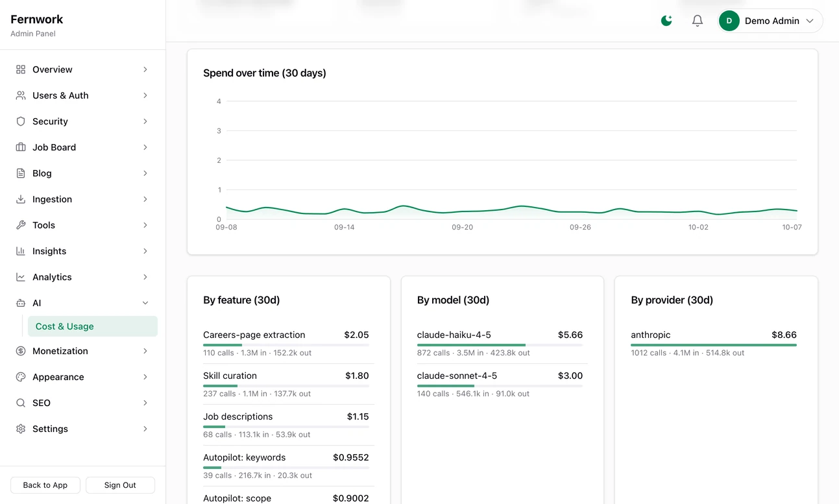Click the Fernwork brand title
839x504 pixels.
pos(37,19)
